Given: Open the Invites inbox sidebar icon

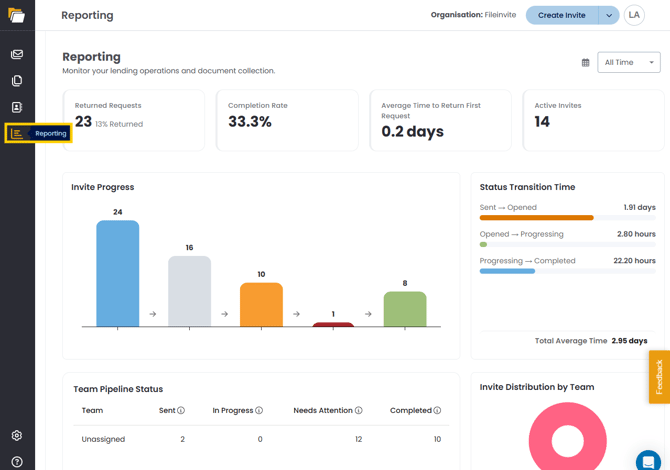Looking at the screenshot, I should point(17,54).
